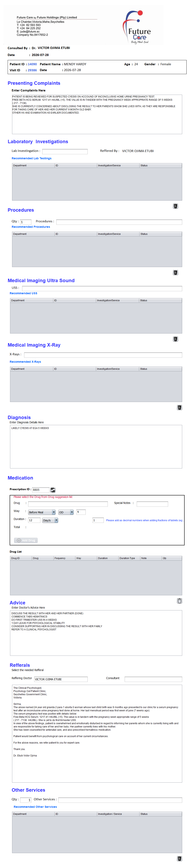Focus the USS input field
Viewport: 187px width, 868px height.
tap(102, 288)
